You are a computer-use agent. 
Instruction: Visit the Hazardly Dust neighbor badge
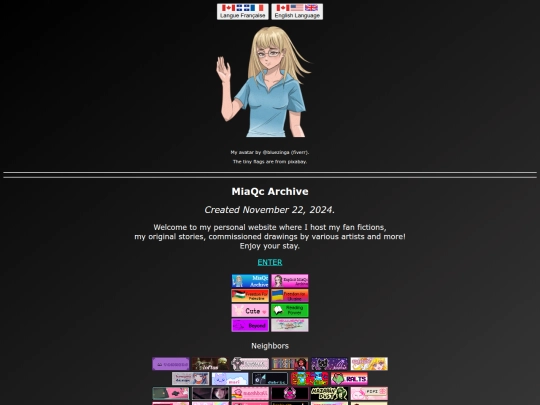click(x=329, y=393)
